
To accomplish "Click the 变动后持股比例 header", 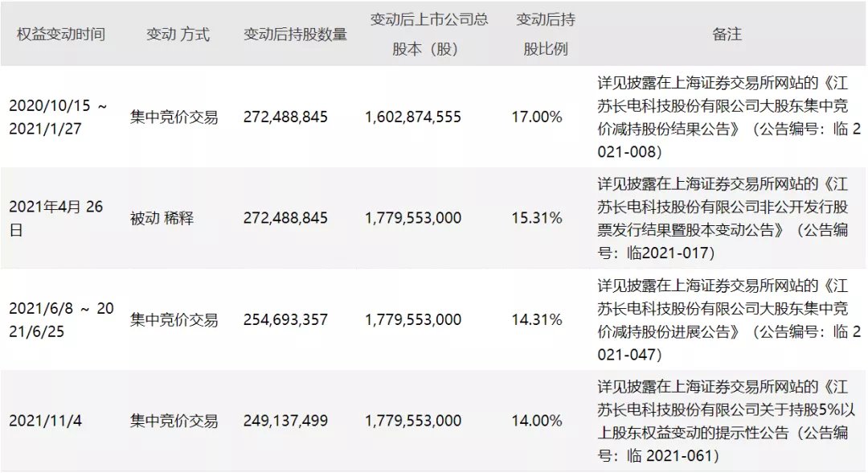I will [x=545, y=35].
